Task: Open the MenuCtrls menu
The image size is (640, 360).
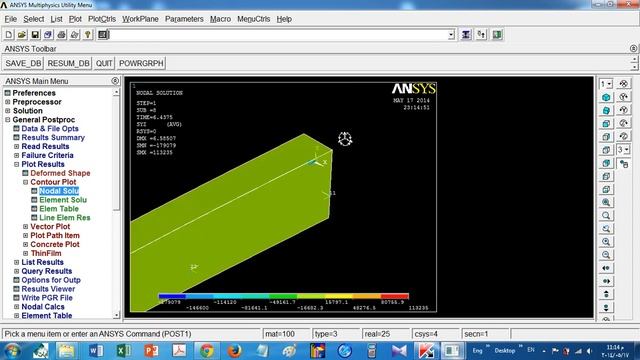Action: point(253,19)
